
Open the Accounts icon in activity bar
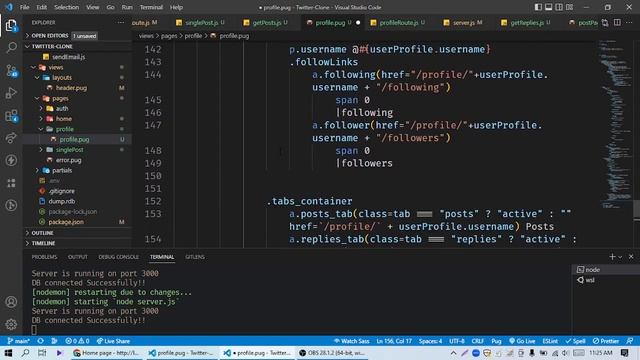(11, 302)
